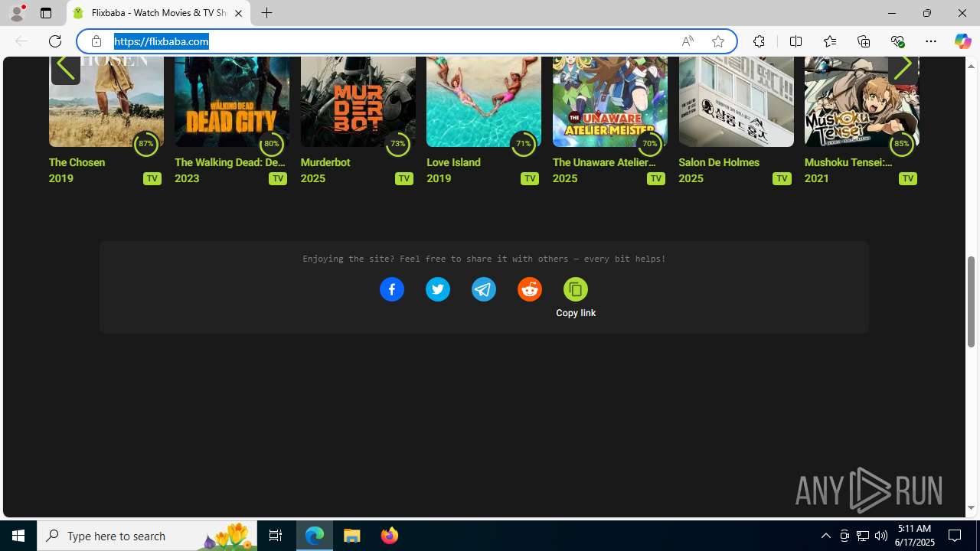Show previous items with left carousel arrow
The height and width of the screenshot is (551, 980).
coord(66,67)
